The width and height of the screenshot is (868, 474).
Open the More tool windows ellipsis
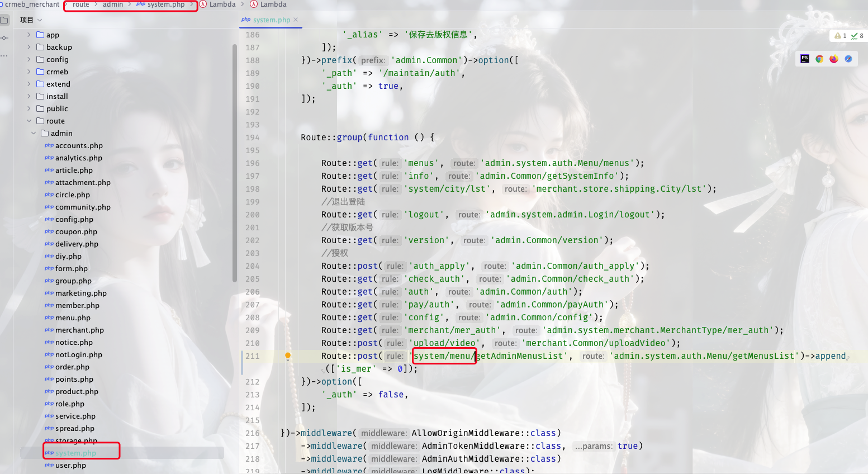4,56
